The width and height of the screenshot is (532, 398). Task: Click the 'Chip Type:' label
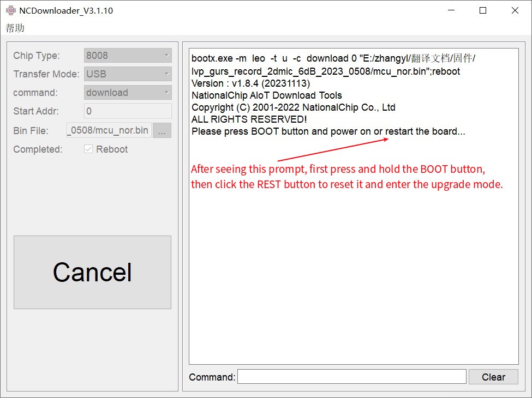[x=37, y=56]
